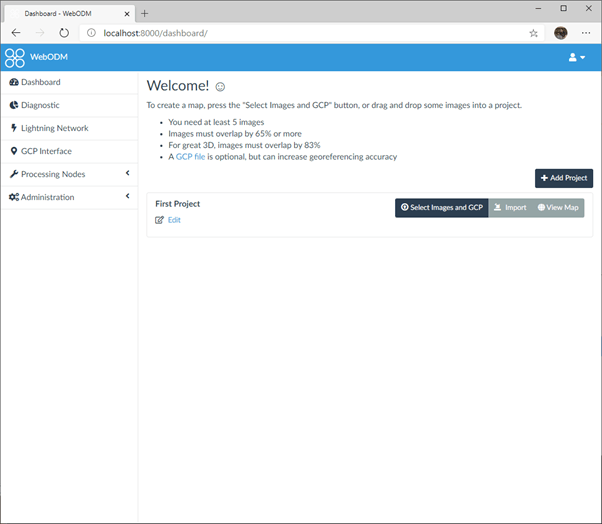The height and width of the screenshot is (524, 602).
Task: Click the WebODM logo icon
Action: click(15, 57)
